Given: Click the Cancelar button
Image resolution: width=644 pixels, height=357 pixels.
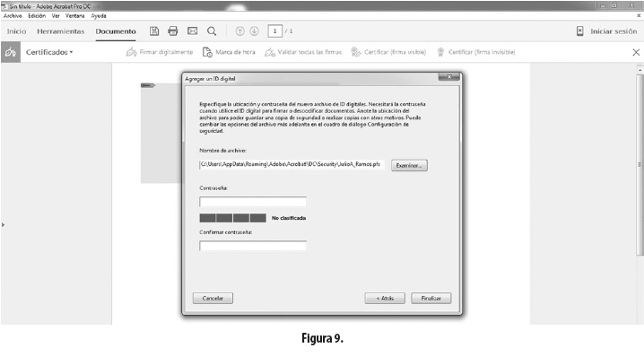Looking at the screenshot, I should pos(213,299).
